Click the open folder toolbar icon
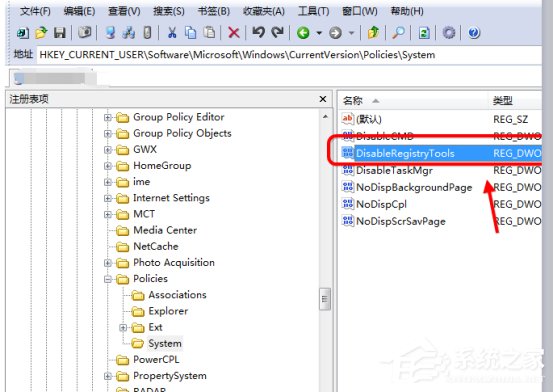 coord(41,33)
